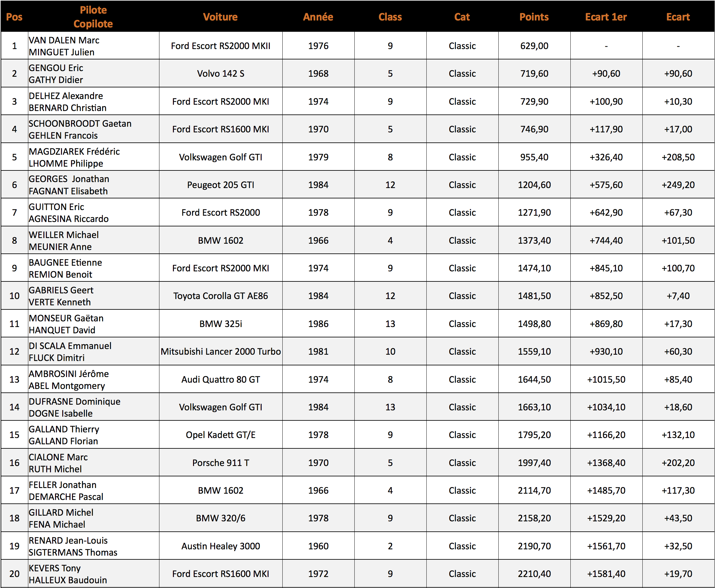
Task: Select the Pos column header
Action: 14,17
